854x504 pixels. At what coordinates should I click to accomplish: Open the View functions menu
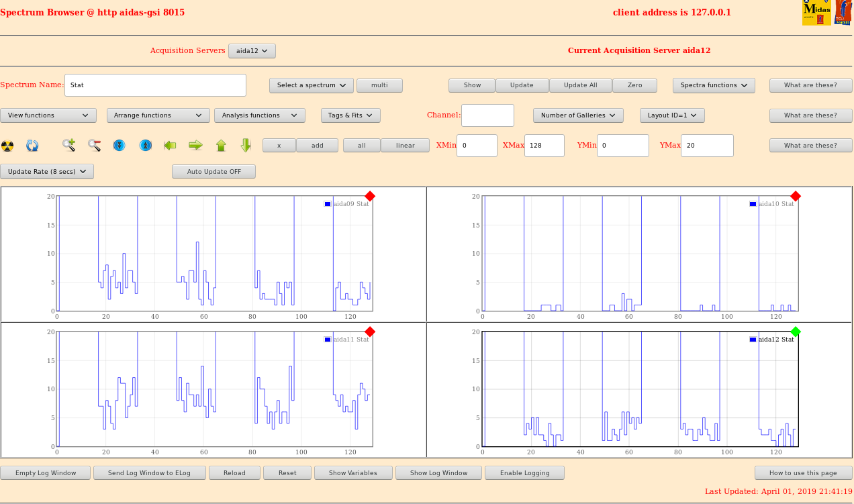(x=48, y=115)
